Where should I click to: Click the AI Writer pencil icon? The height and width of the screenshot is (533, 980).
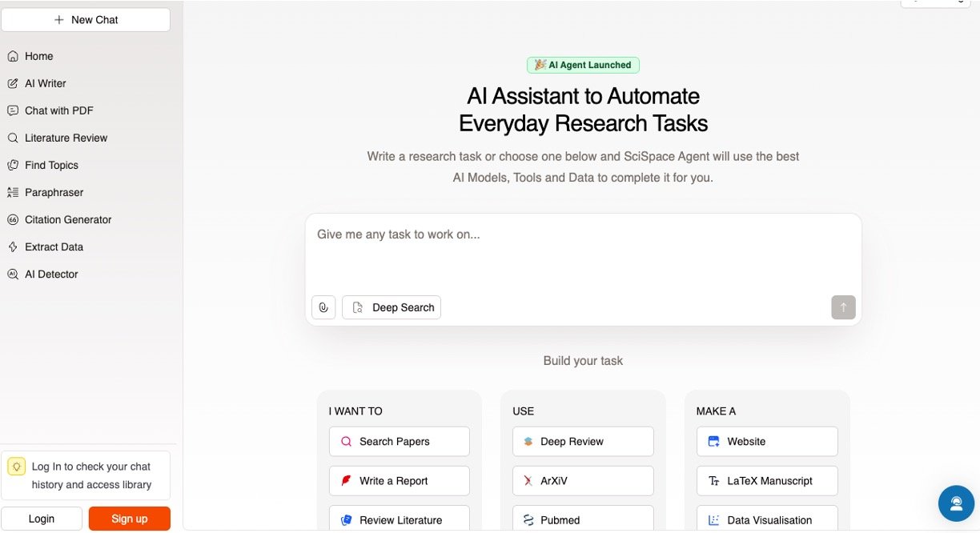coord(13,83)
